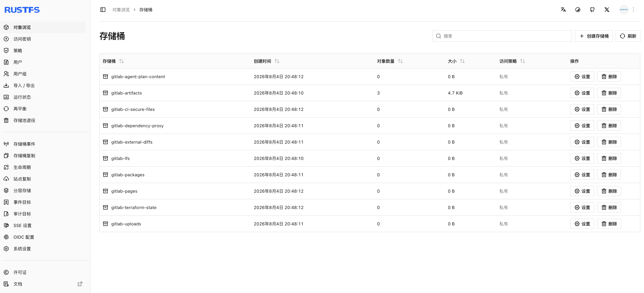
Task: Click the 运行状态 chart icon
Action: click(6, 97)
